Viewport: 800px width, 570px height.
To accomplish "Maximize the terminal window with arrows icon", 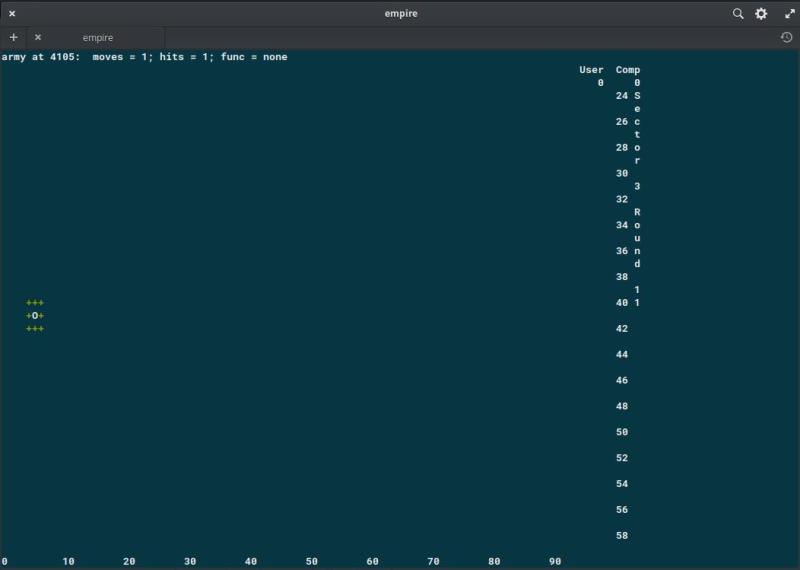I will [788, 14].
